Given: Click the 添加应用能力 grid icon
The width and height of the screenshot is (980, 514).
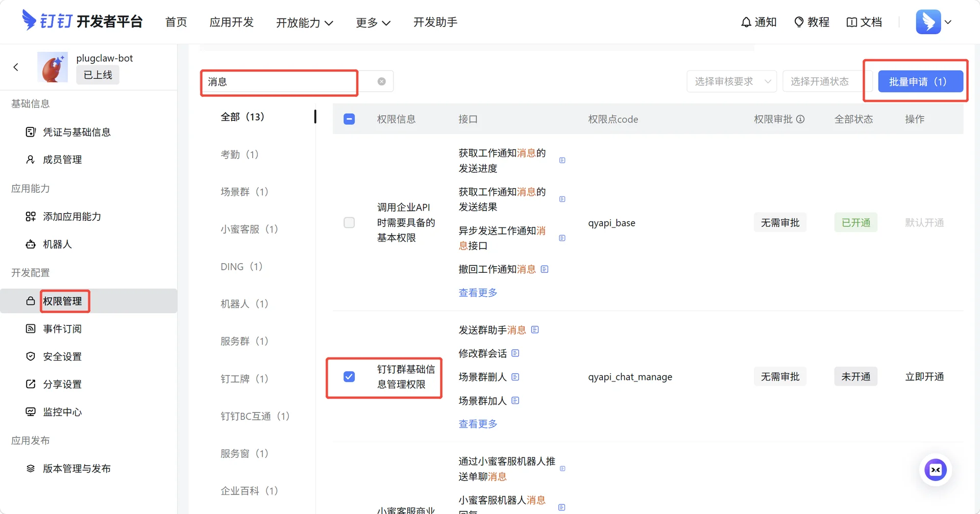Looking at the screenshot, I should pos(31,217).
